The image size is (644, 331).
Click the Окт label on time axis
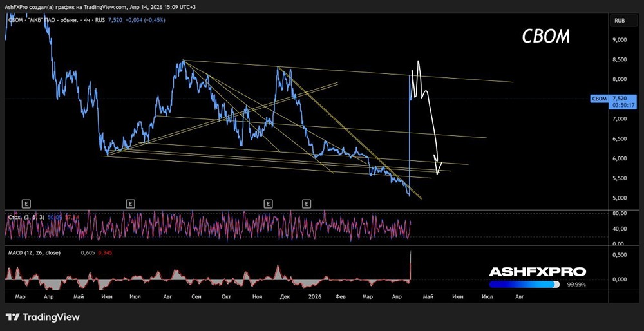pos(226,296)
